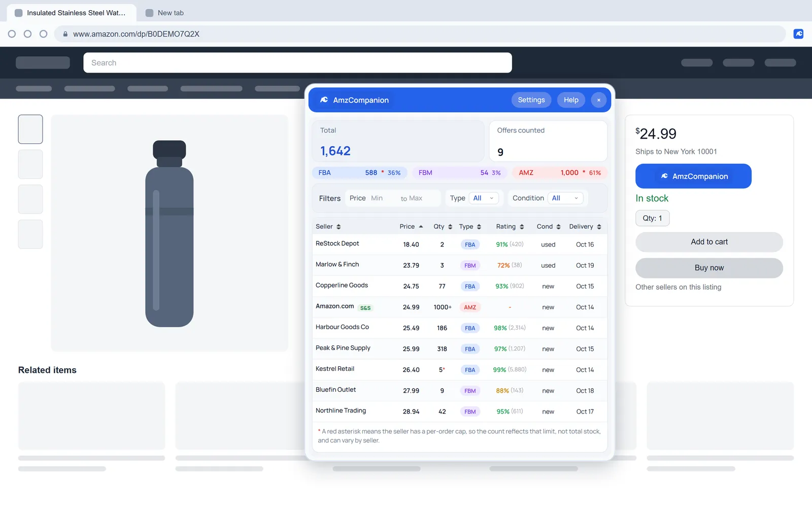Image resolution: width=812 pixels, height=508 pixels.
Task: Click the 1000+ quantity for Amazon.com
Action: (442, 307)
